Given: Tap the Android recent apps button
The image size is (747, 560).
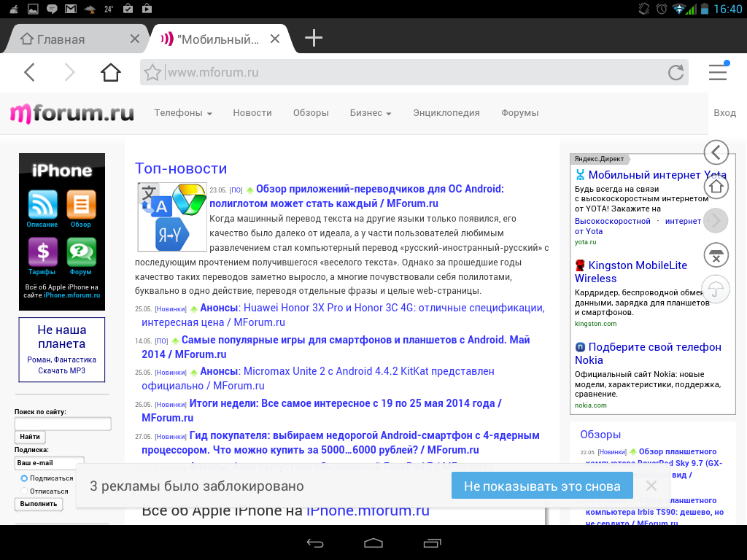Looking at the screenshot, I should (432, 542).
